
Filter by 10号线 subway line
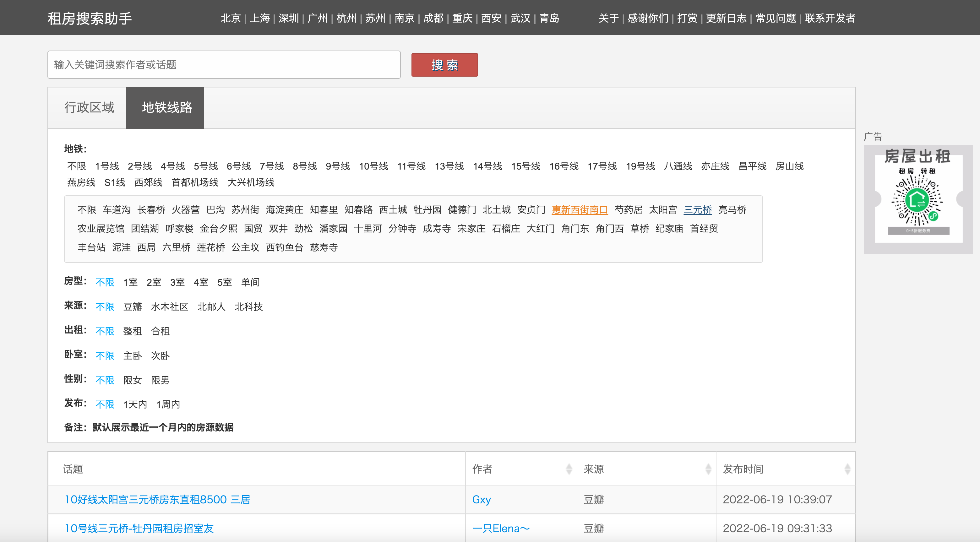point(373,166)
